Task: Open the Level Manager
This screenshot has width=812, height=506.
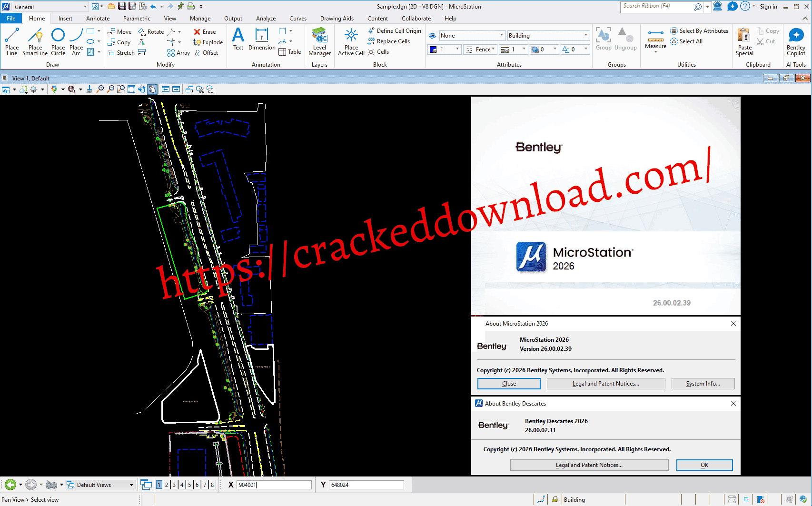Action: point(319,42)
